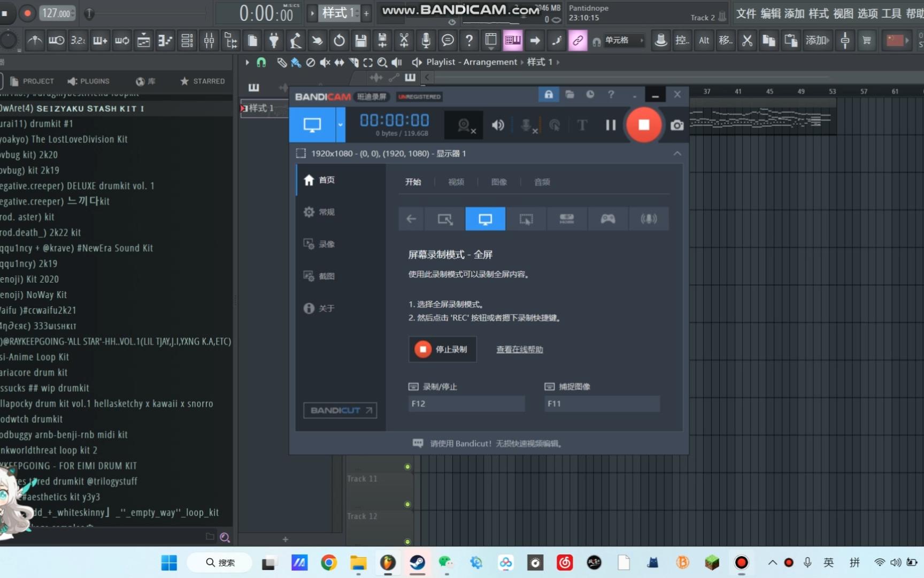Screen dimensions: 924x578
Task: Click the FL Studio stop playback button
Action: [x=4, y=13]
